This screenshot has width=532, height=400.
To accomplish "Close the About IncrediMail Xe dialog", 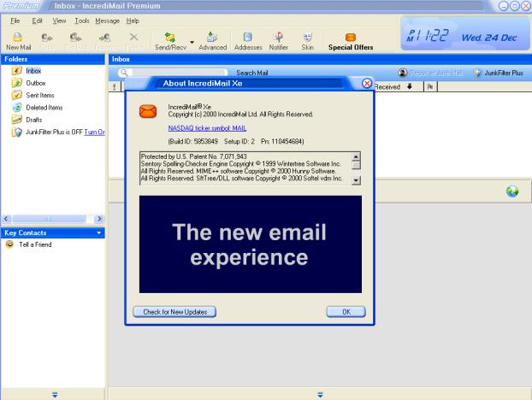I will [x=367, y=84].
